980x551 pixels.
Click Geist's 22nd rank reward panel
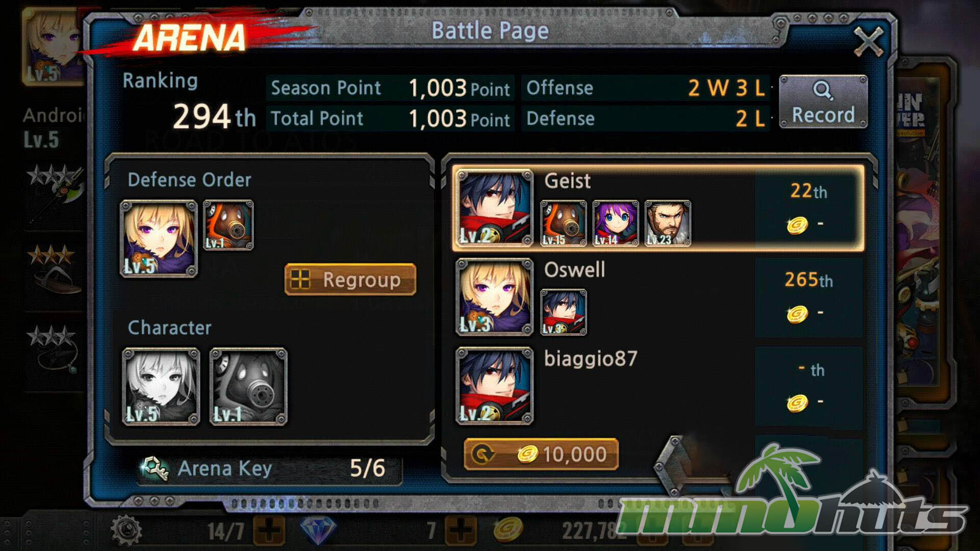click(808, 208)
